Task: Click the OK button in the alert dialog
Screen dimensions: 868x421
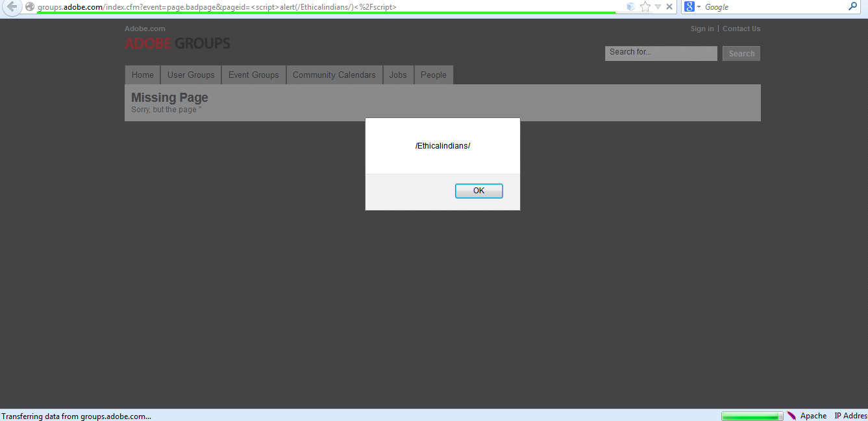Action: 478,191
